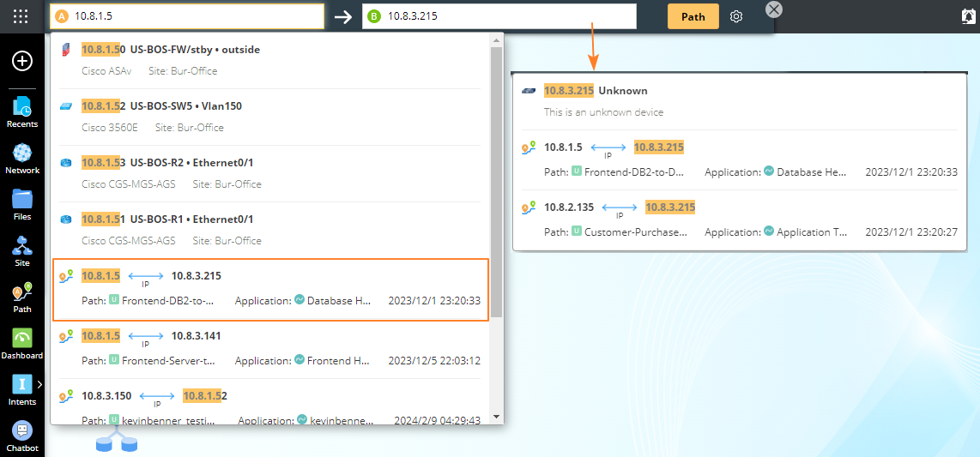
Task: Open the apps grid menu icon
Action: pos(21,16)
